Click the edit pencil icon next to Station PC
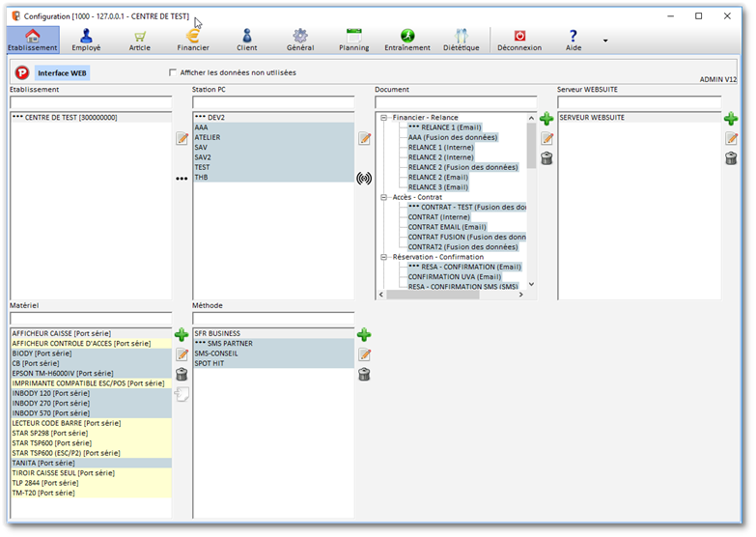756x537 pixels. (364, 139)
